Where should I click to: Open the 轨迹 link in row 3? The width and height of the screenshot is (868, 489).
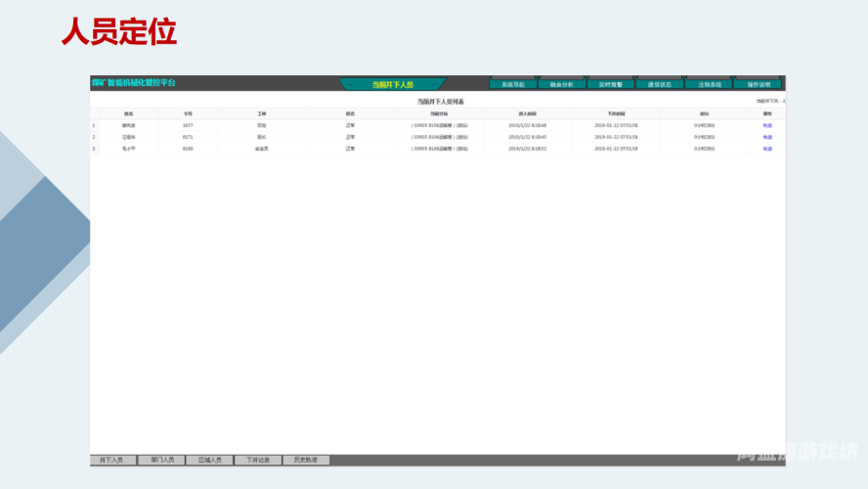pyautogui.click(x=767, y=149)
